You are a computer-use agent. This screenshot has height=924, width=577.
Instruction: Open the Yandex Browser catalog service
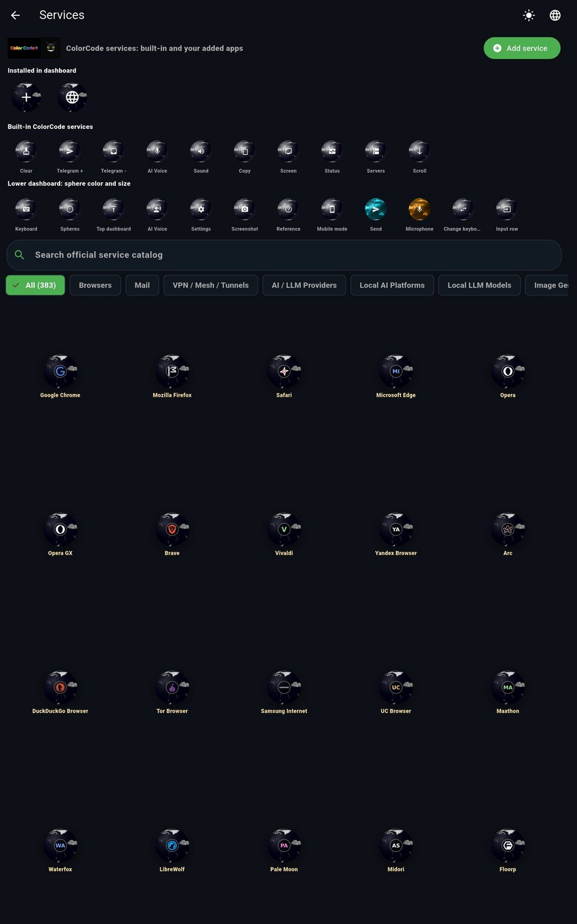pos(396,530)
